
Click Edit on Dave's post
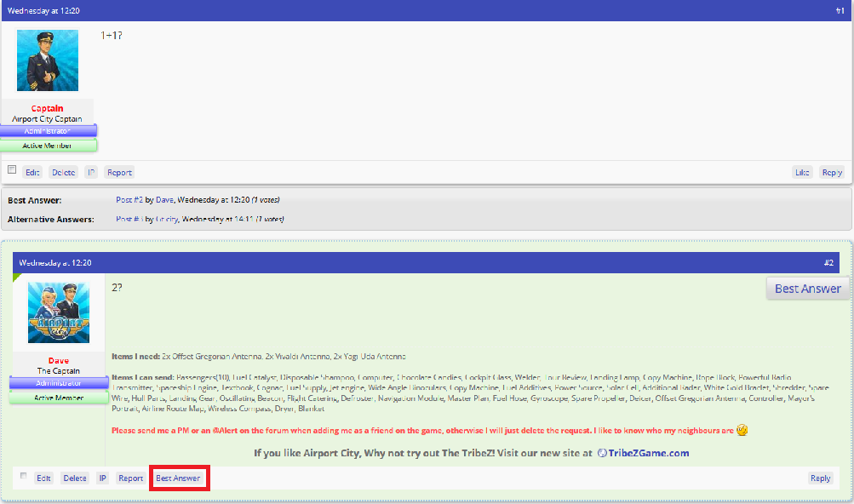tap(43, 478)
